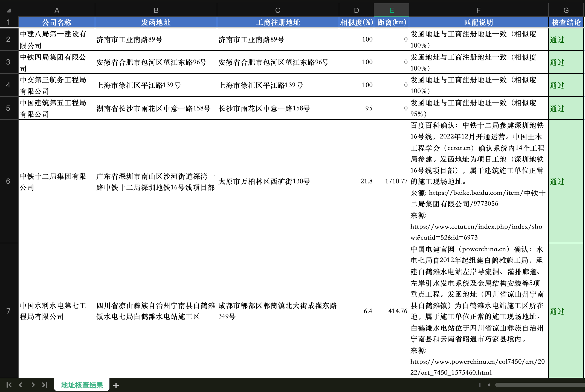The width and height of the screenshot is (585, 392).
Task: Select column B header
Action: coord(156,10)
